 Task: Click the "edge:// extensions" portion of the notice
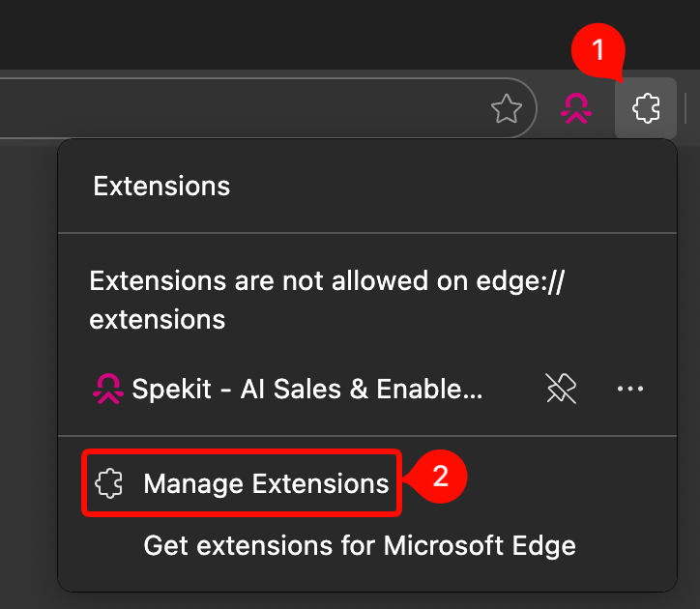pyautogui.click(x=157, y=318)
